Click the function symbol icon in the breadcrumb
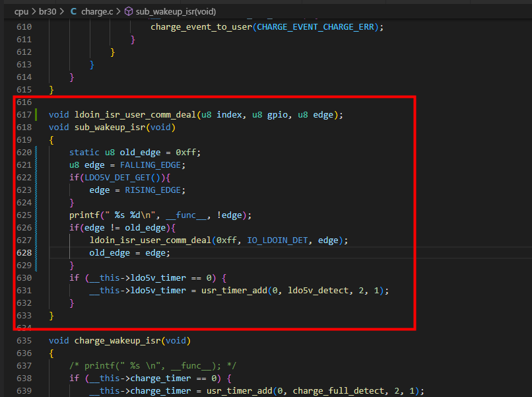Viewport: 532px width, 397px height. click(x=128, y=11)
